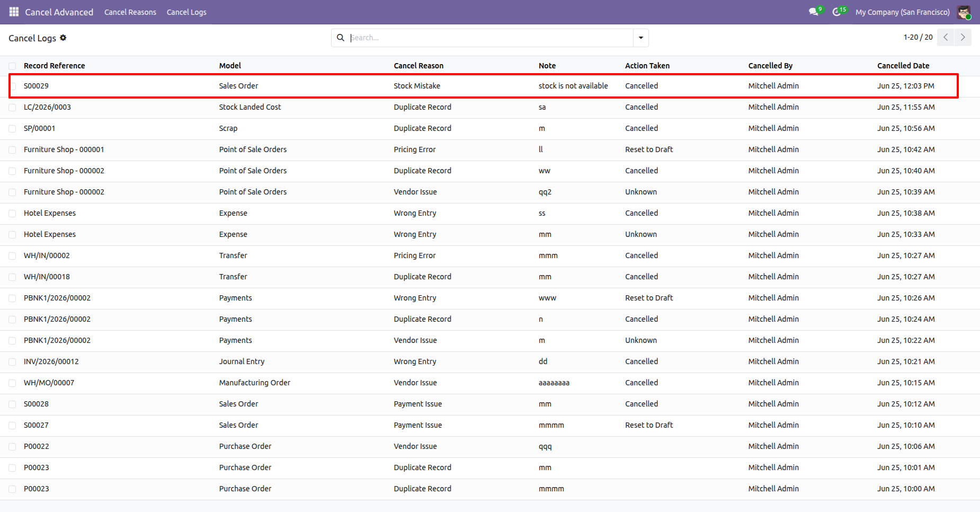Click the Scrap model cell
Image resolution: width=980 pixels, height=512 pixels.
228,128
